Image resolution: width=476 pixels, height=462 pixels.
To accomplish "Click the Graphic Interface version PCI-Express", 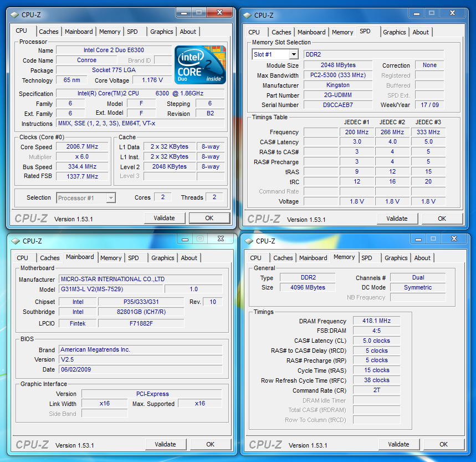I will tap(152, 394).
